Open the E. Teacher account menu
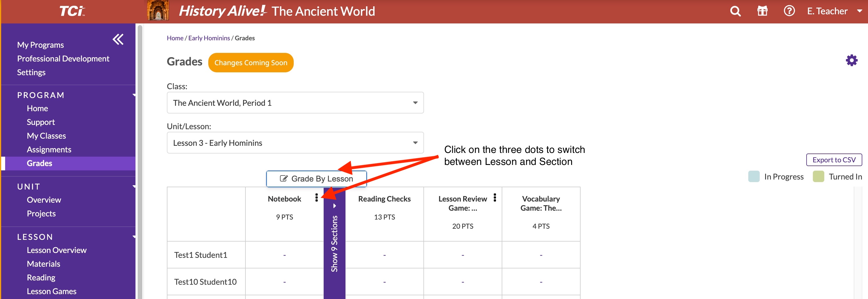Image resolution: width=868 pixels, height=299 pixels. (x=834, y=11)
